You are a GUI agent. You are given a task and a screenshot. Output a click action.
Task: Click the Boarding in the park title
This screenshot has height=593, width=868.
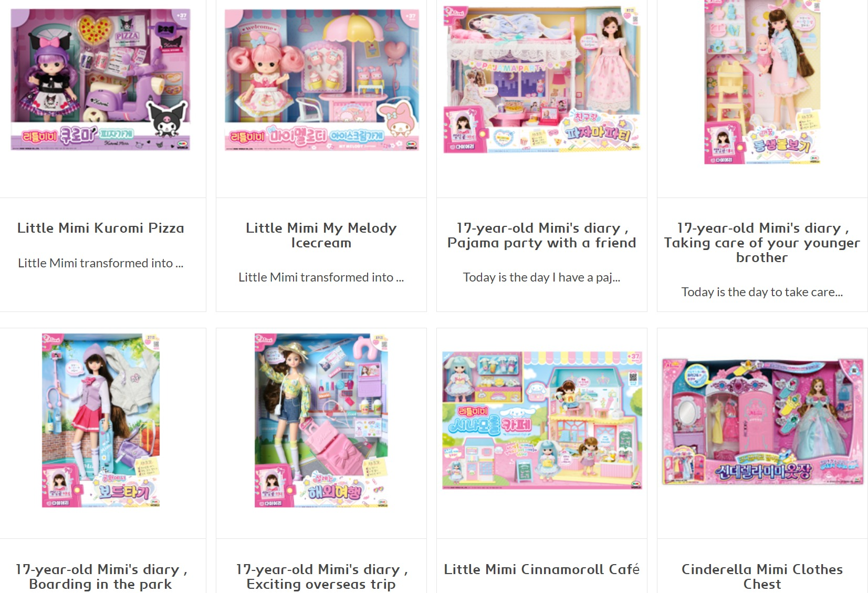100,577
